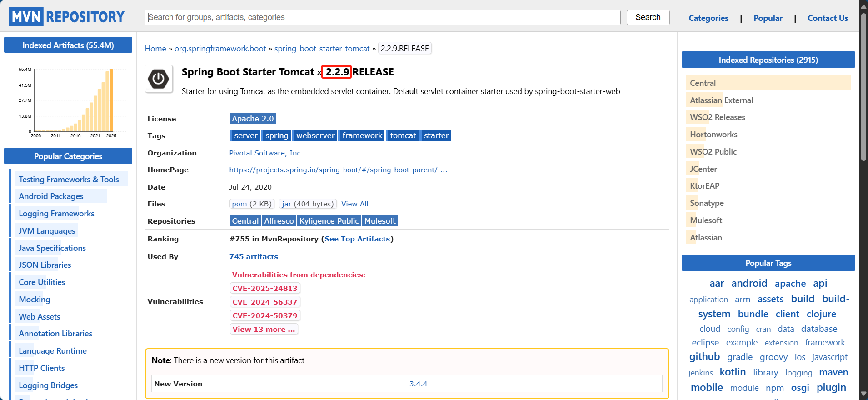Click See Top Artifacts link

pyautogui.click(x=357, y=239)
